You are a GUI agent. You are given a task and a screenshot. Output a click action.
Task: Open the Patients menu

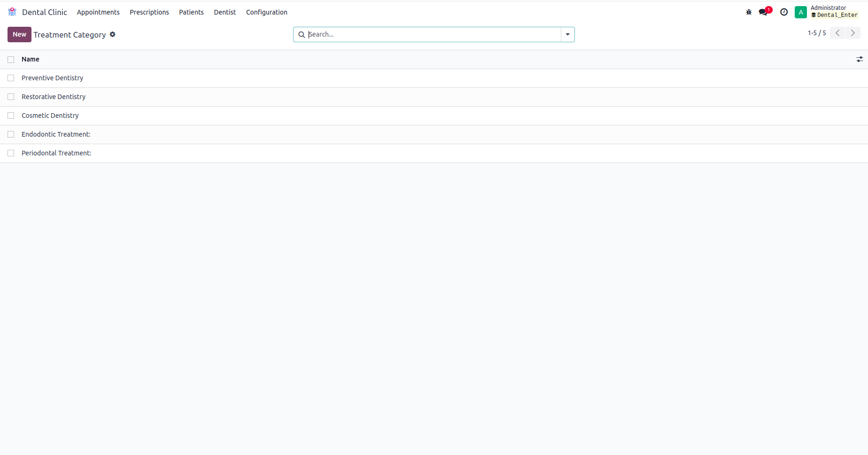point(191,12)
